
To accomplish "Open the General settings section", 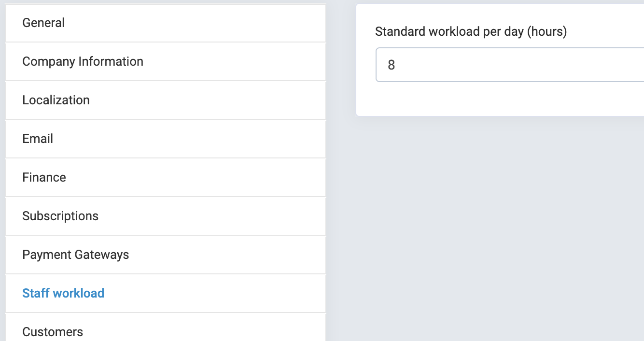I will pyautogui.click(x=43, y=23).
